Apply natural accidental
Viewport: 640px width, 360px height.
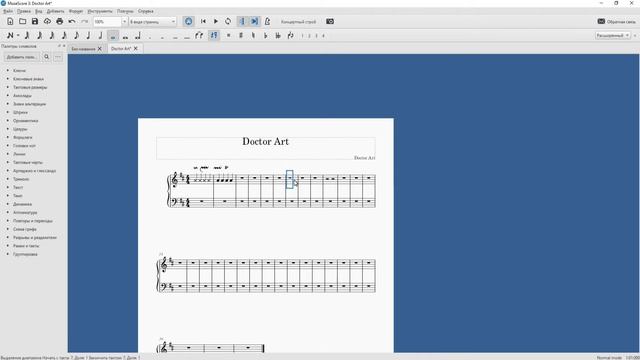(253, 36)
